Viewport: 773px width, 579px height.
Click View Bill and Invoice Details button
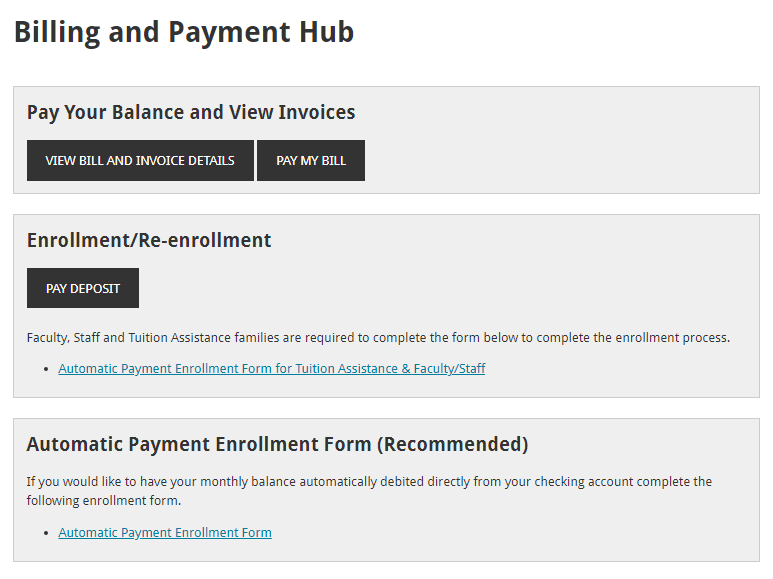[x=140, y=161]
